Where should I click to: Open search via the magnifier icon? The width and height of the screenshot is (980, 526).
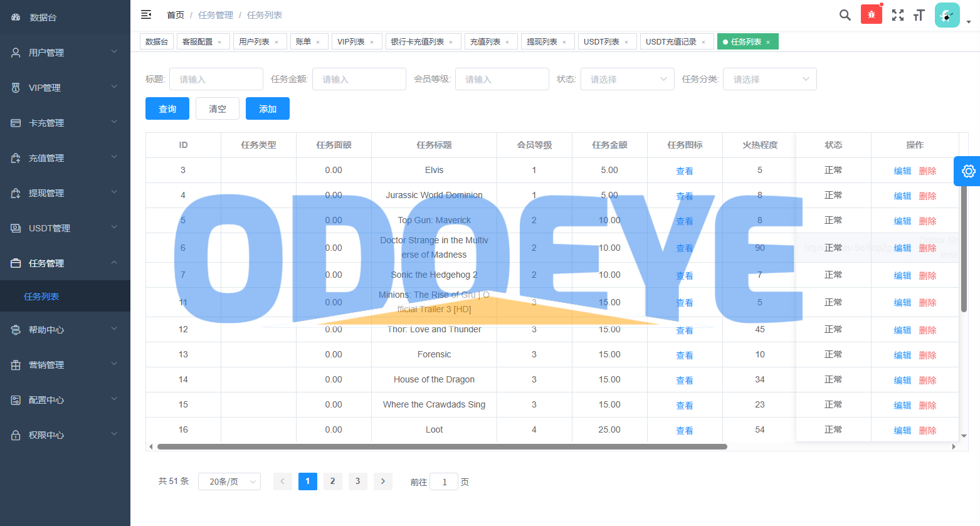tap(845, 15)
